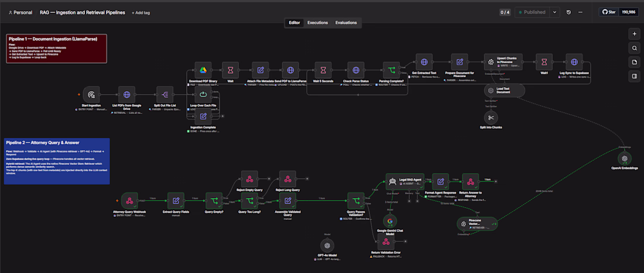Open the OpenAI Embeddings node
The width and height of the screenshot is (644, 273).
coord(625,159)
